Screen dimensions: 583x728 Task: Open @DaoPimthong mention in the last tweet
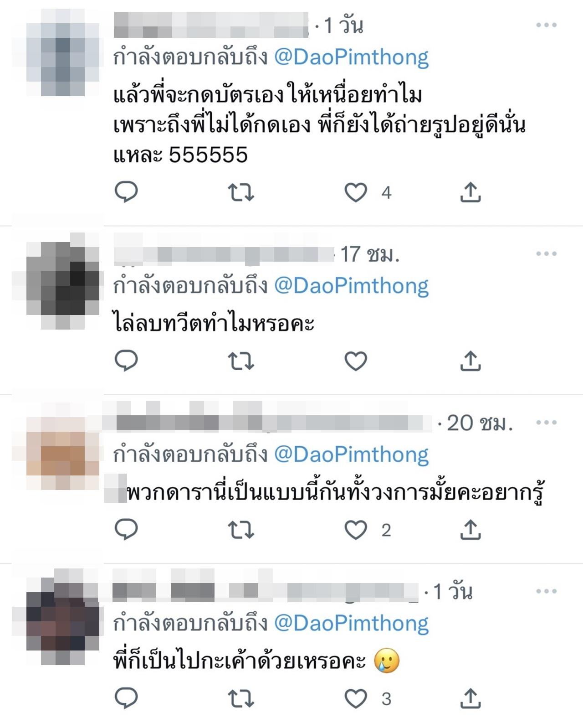352,624
